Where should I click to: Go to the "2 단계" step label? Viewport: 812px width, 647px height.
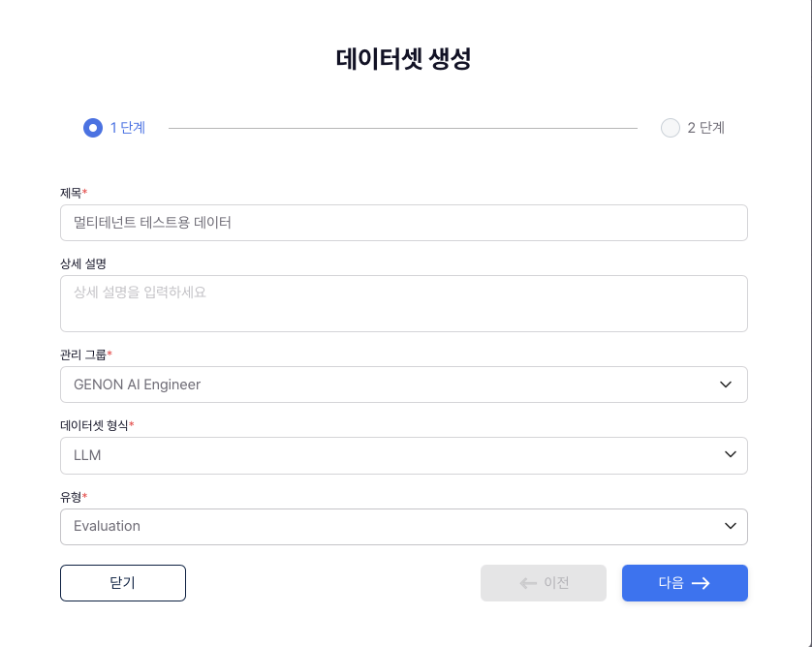coord(705,128)
